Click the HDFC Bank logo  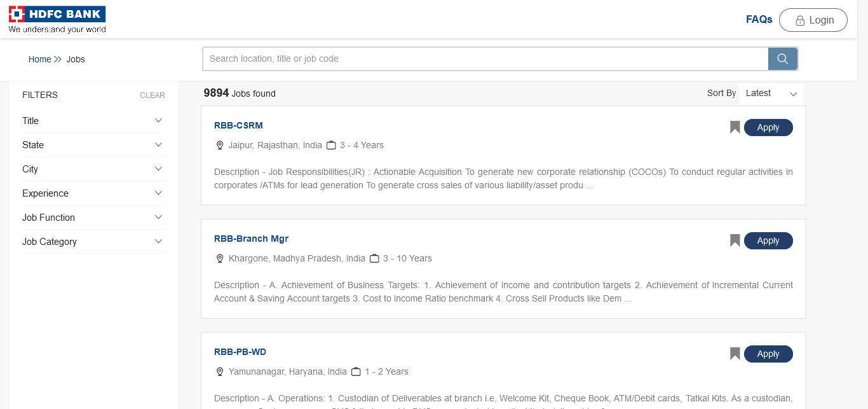pos(57,20)
